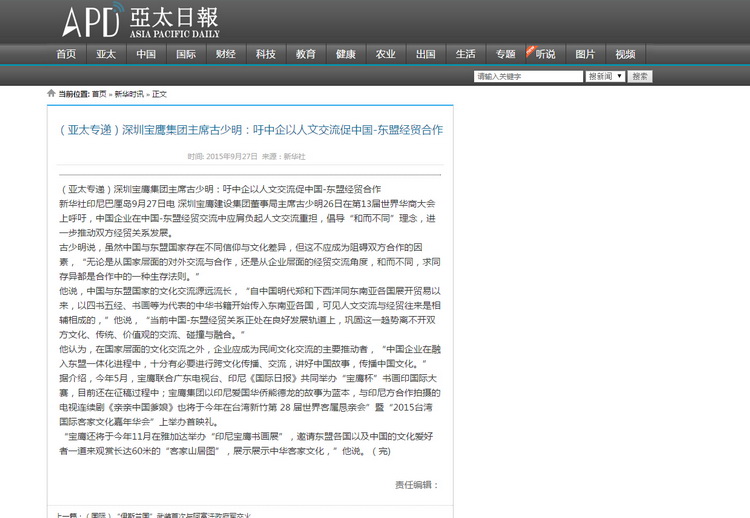The width and height of the screenshot is (750, 518).
Task: Click the keyword search input field
Action: 528,76
